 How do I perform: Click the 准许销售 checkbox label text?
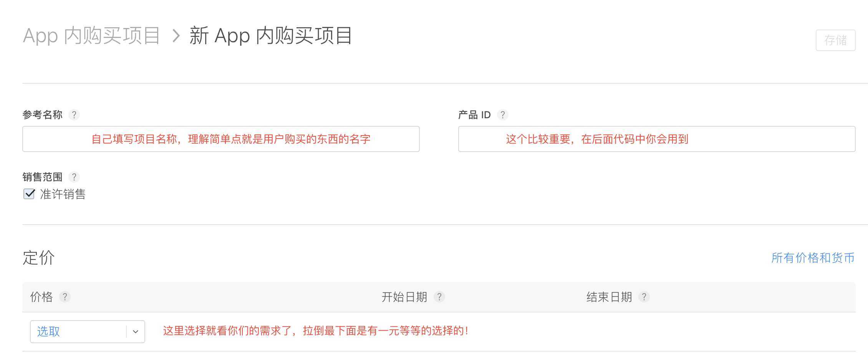(63, 194)
